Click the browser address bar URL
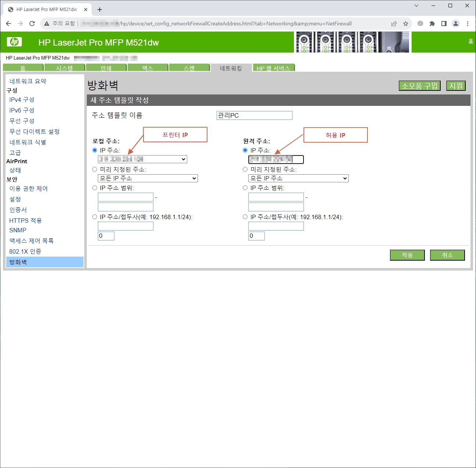 tap(216, 24)
